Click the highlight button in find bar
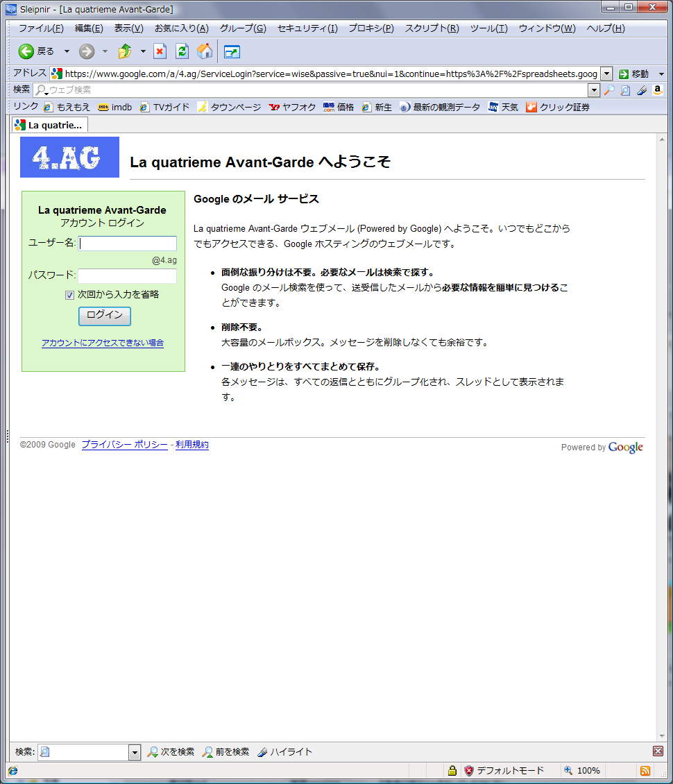Viewport: 673px width, 784px height. click(x=284, y=752)
